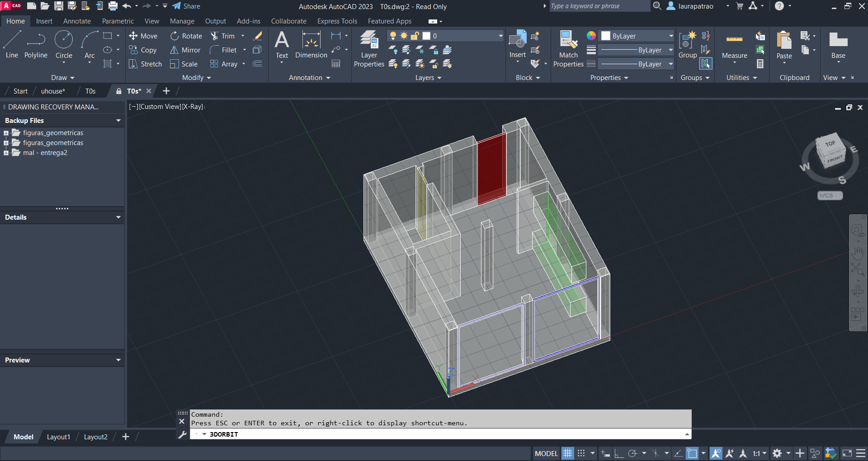The width and height of the screenshot is (868, 461).
Task: Click the Stretch tool
Action: tap(145, 64)
